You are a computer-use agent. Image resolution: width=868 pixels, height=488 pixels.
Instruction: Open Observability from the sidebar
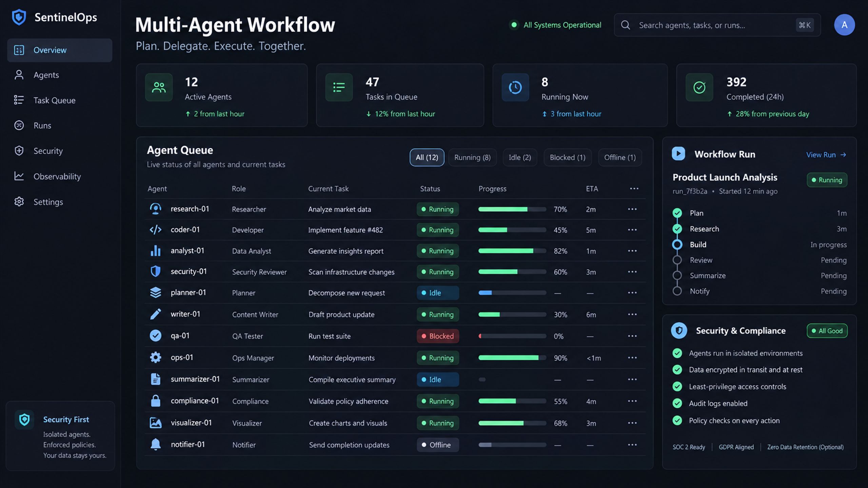60,176
